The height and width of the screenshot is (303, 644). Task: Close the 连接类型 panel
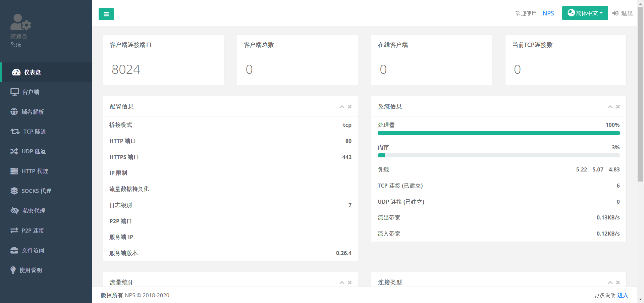point(618,283)
